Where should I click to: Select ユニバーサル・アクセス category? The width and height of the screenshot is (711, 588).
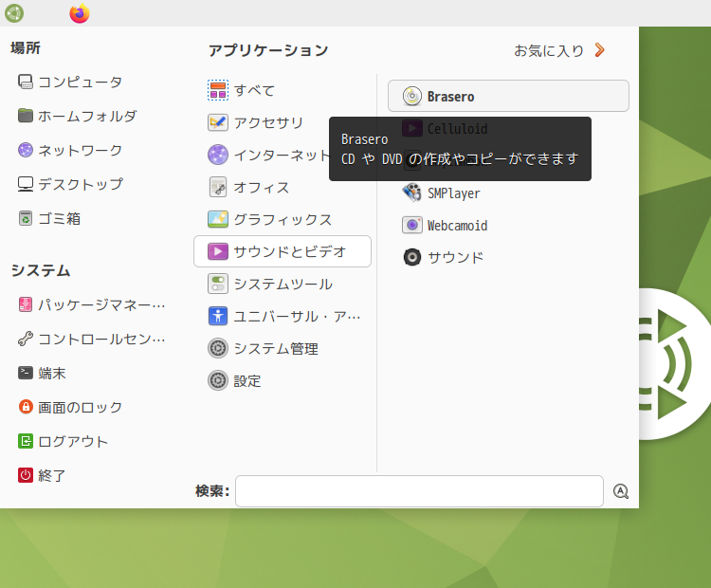(x=283, y=316)
